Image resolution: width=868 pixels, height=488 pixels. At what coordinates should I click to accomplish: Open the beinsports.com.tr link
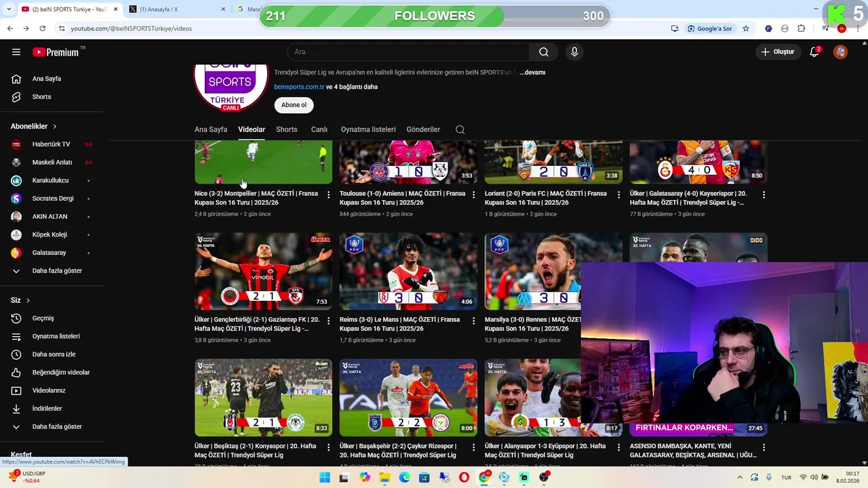[x=299, y=87]
